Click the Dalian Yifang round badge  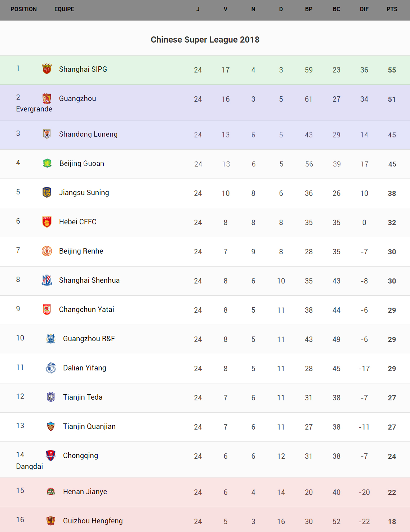click(51, 368)
